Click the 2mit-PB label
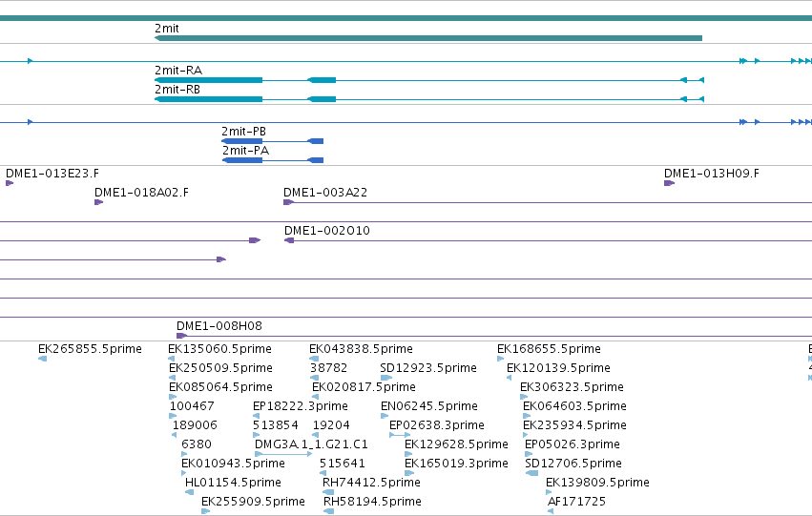 (x=243, y=132)
